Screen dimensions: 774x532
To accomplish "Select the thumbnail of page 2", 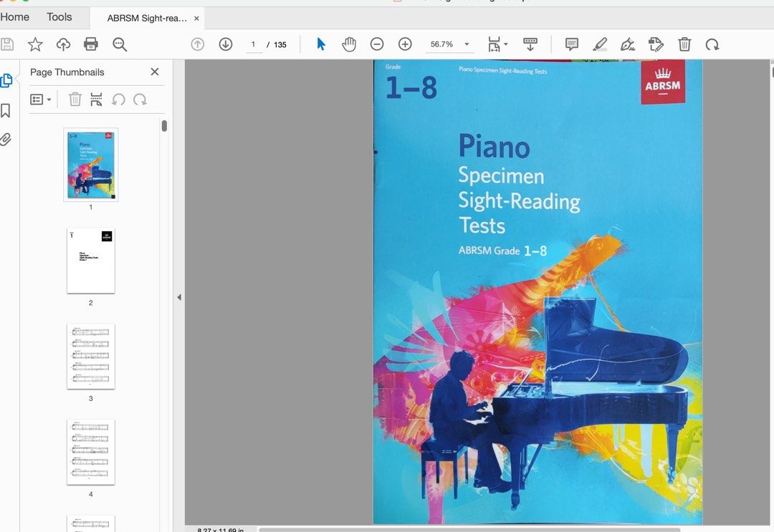I will 90,261.
